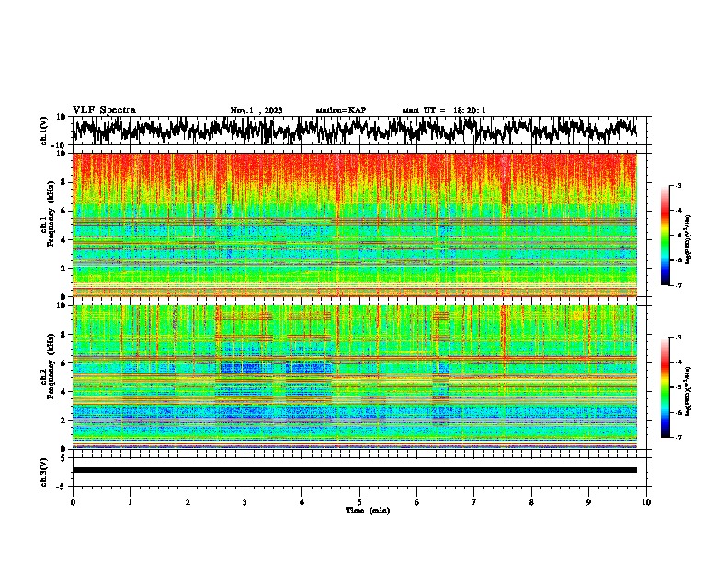
Task: Click the "ch.1(V)" axis label
Action: pos(44,131)
